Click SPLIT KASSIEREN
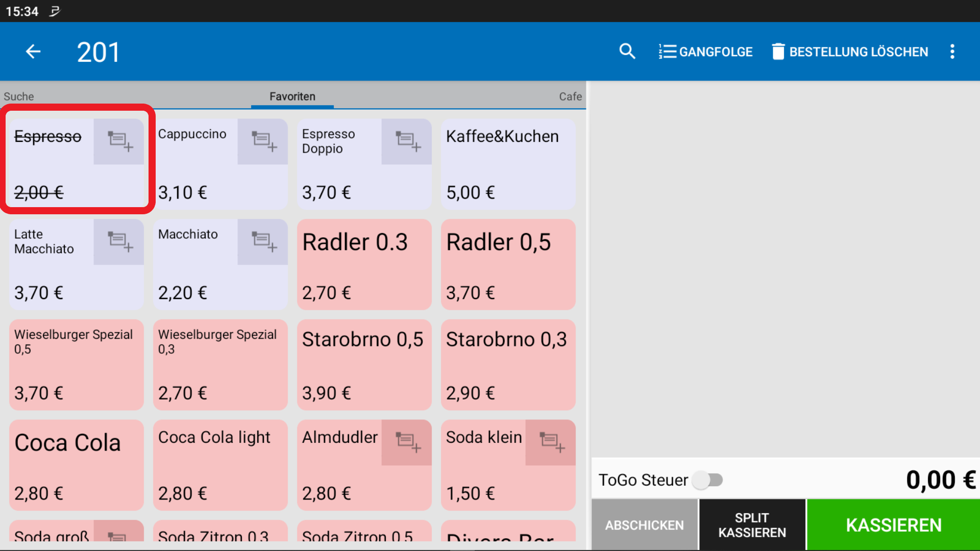980x551 pixels. point(752,524)
